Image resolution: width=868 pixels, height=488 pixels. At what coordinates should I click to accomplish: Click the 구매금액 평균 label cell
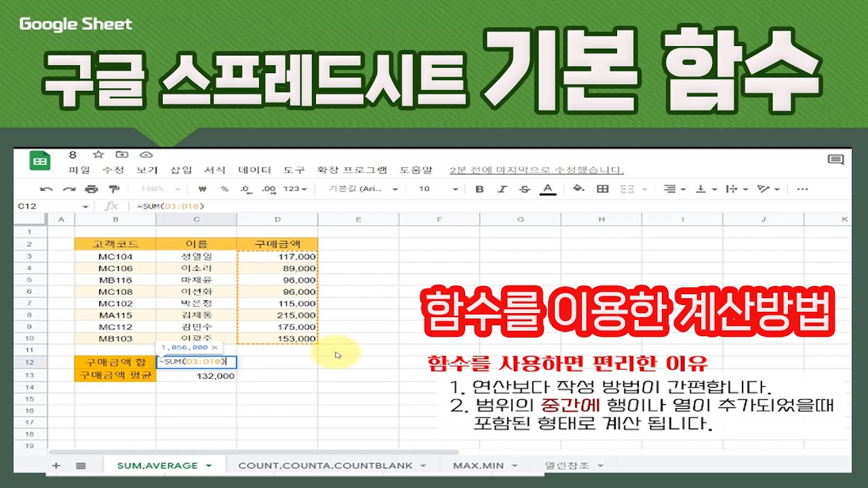pos(115,375)
